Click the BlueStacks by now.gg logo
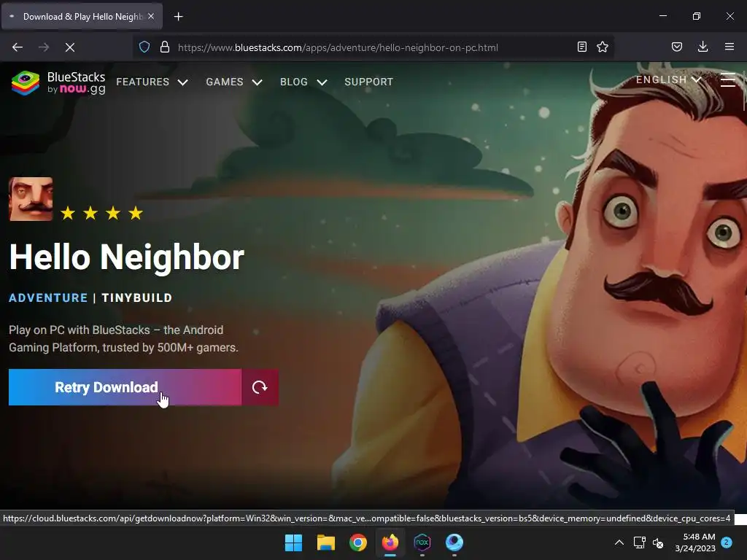The height and width of the screenshot is (560, 747). pos(58,83)
